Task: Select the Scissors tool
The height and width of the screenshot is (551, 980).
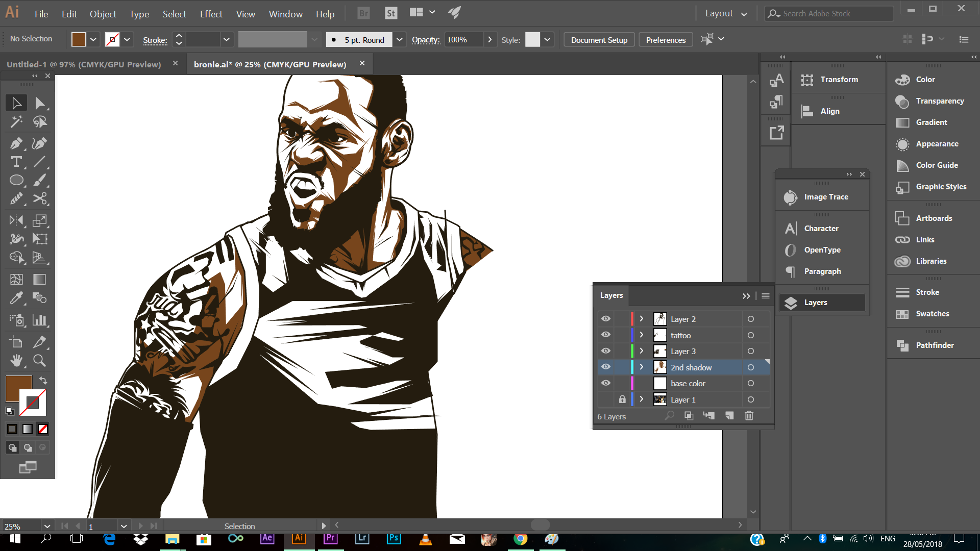Action: click(x=40, y=199)
